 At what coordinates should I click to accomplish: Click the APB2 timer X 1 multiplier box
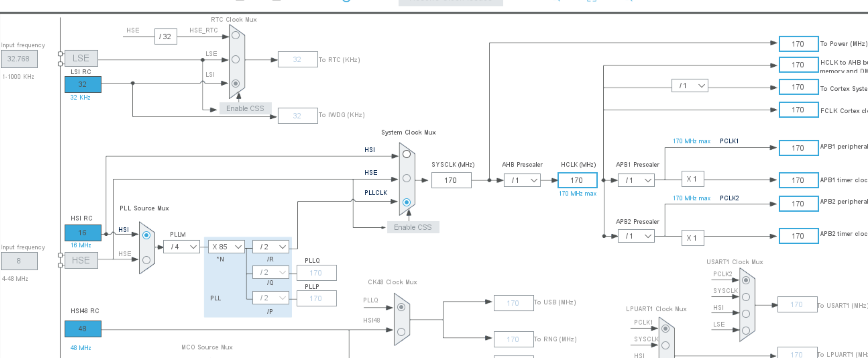pos(692,238)
